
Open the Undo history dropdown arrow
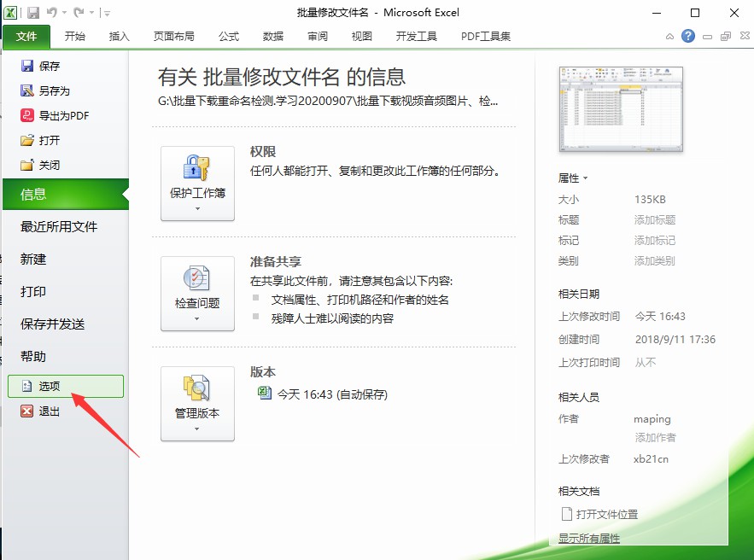tap(64, 13)
